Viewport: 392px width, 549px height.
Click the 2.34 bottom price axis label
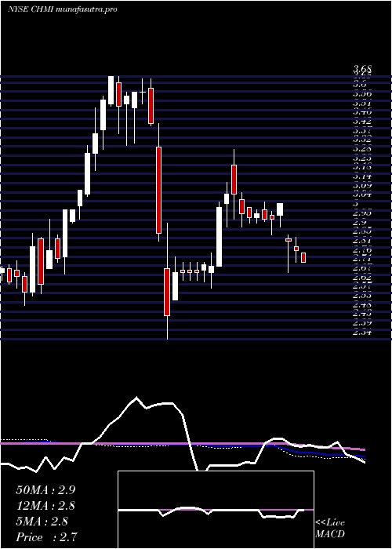click(362, 332)
